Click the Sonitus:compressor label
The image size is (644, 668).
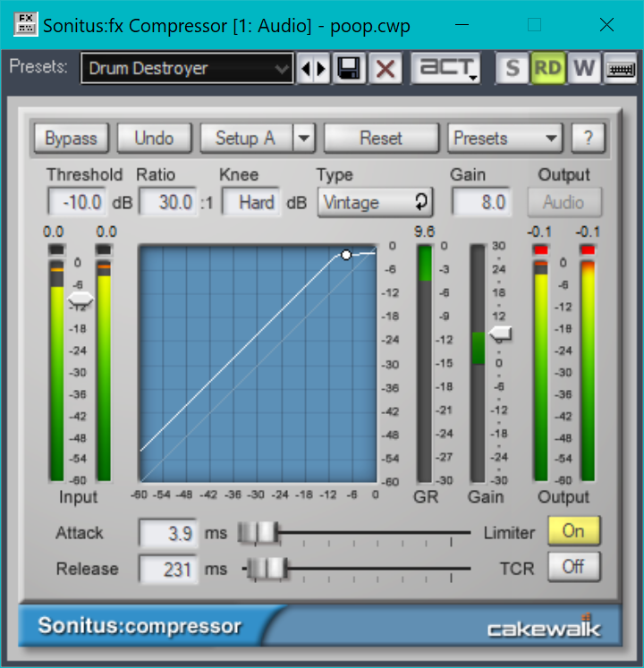coord(140,626)
